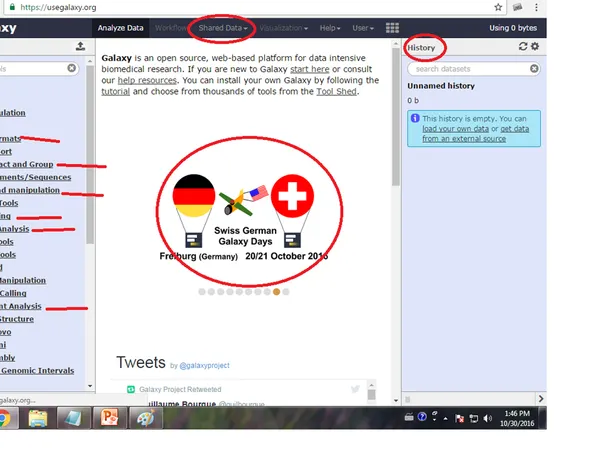Image resolution: width=600 pixels, height=450 pixels.
Task: Open the 'tutorial' link
Action: (116, 91)
